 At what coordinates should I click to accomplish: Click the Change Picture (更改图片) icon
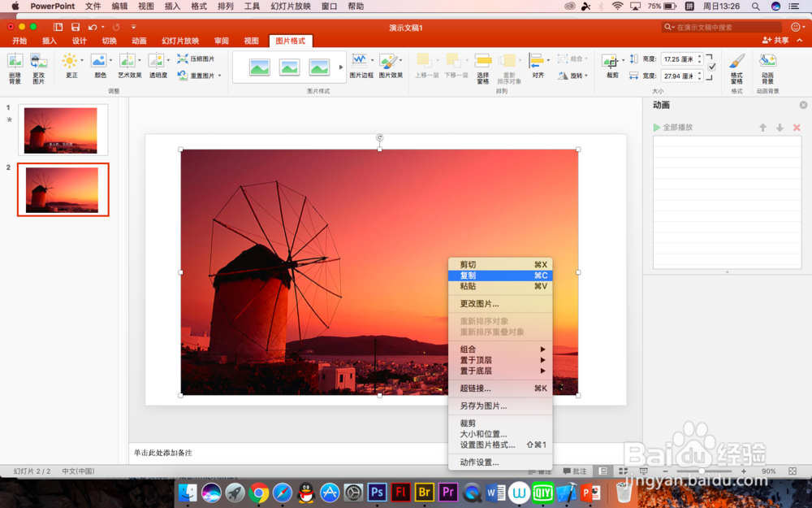pyautogui.click(x=39, y=61)
